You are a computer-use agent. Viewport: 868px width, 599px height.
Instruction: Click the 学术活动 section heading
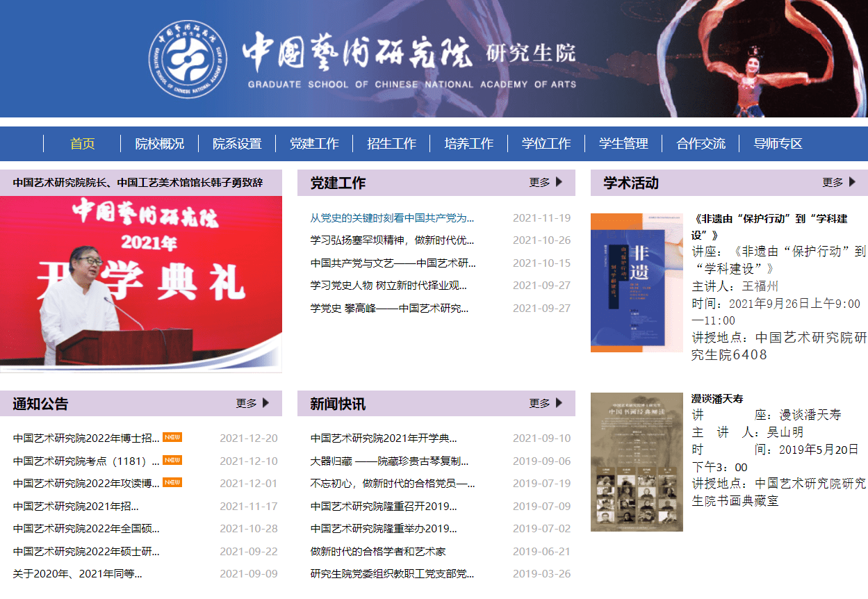click(631, 183)
